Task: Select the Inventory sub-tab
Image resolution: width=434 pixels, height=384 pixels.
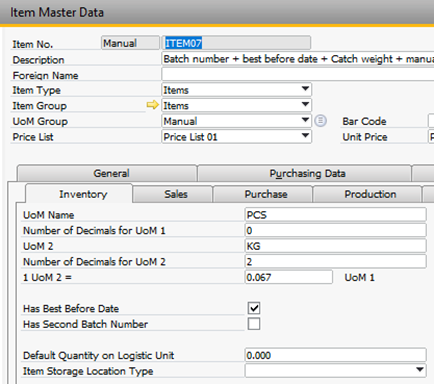Action: point(79,194)
